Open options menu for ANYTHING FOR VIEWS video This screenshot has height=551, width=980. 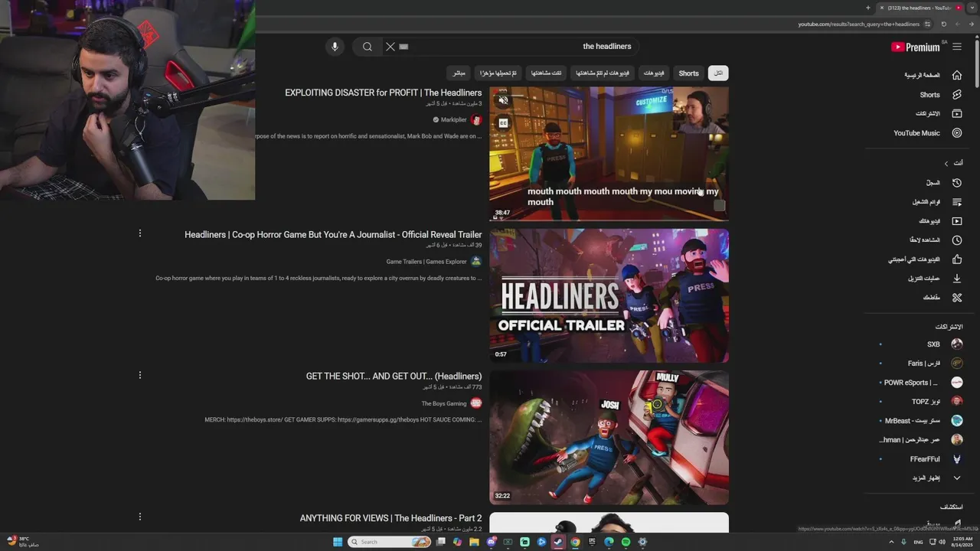(140, 517)
